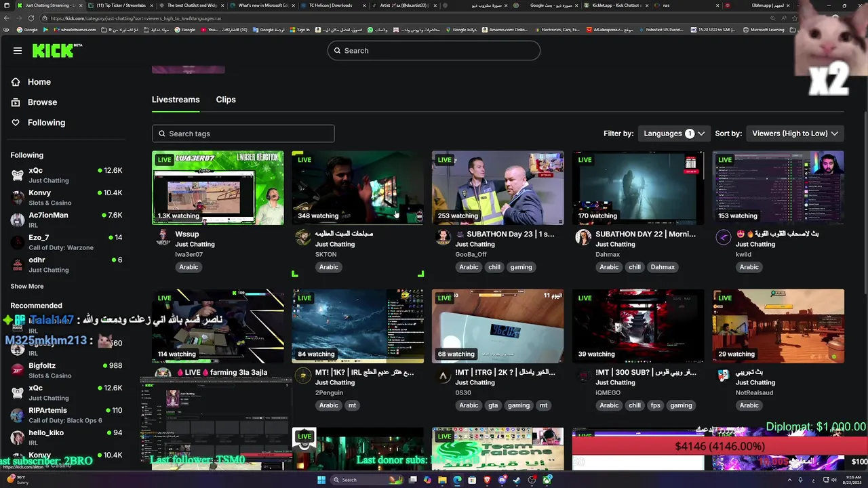Click Arabic tag under Wssup stream

point(189,267)
